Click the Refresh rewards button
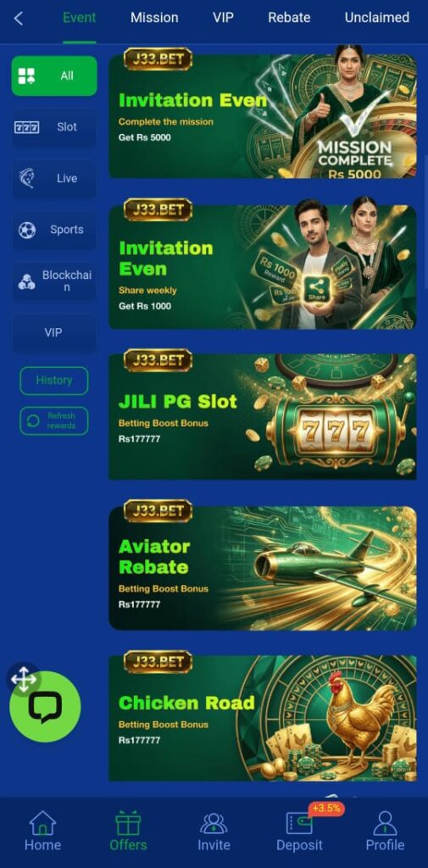Viewport: 428px width, 868px height. (54, 420)
